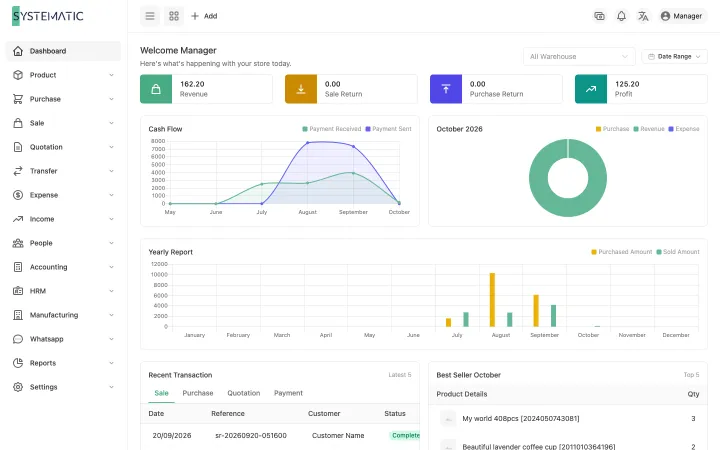Expand the Income menu chevron
This screenshot has height=450, width=720.
(111, 219)
